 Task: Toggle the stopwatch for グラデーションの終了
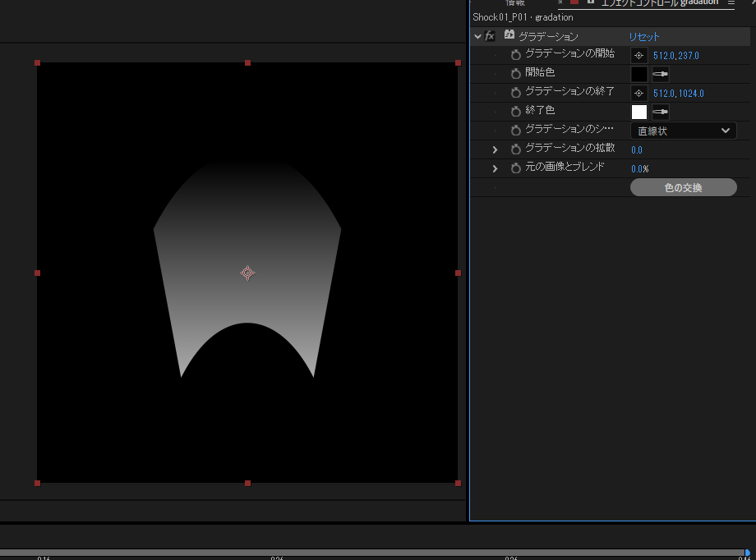[x=516, y=93]
